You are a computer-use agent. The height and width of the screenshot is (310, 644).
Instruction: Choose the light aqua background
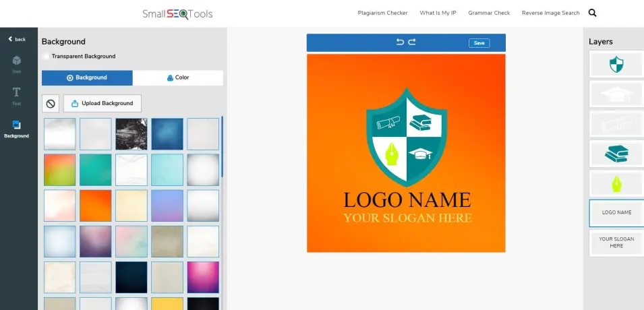click(167, 170)
